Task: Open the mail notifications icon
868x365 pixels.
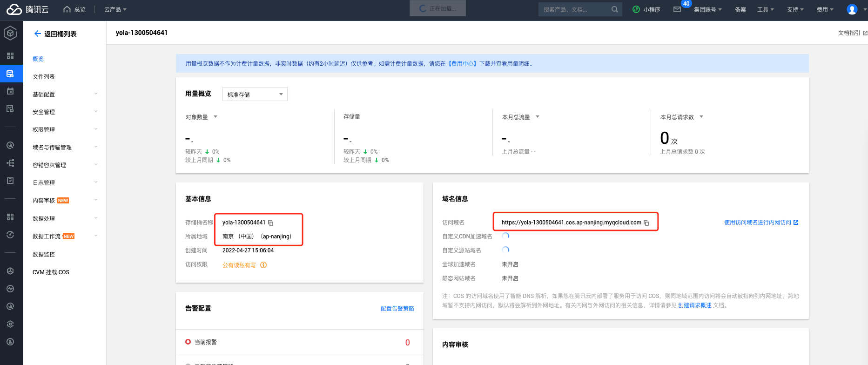Action: tap(677, 9)
